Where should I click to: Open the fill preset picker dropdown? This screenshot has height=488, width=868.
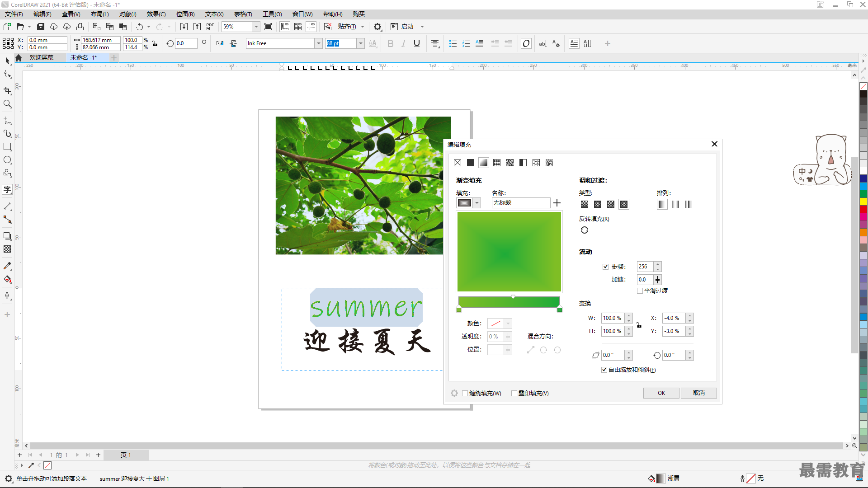pos(477,203)
